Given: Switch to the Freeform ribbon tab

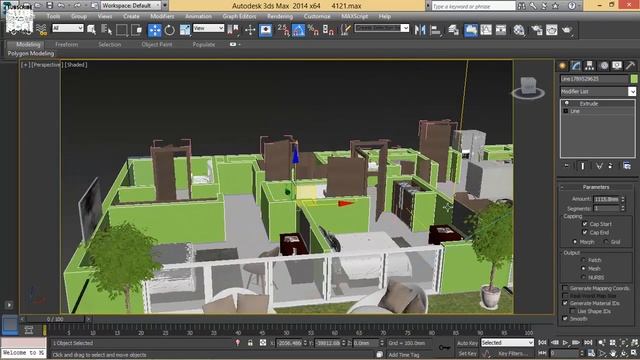Looking at the screenshot, I should coord(67,44).
